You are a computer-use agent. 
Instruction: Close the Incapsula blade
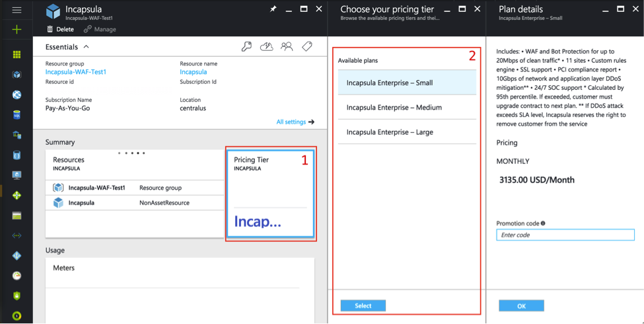pos(319,9)
